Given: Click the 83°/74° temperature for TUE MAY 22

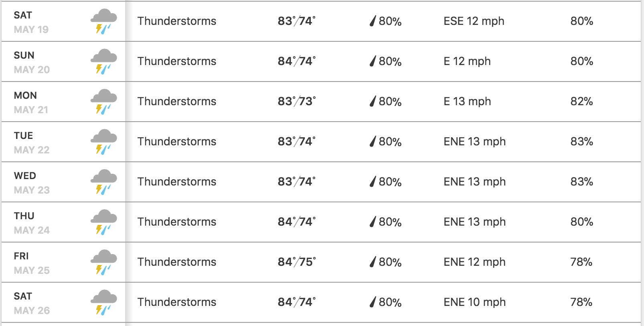Looking at the screenshot, I should (x=296, y=141).
